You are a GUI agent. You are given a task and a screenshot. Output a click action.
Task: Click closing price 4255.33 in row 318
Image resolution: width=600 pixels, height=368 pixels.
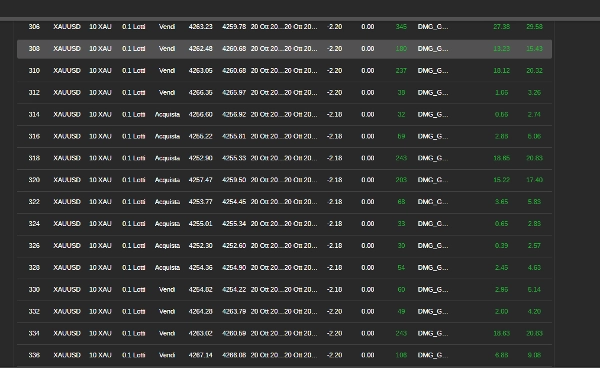click(x=234, y=158)
